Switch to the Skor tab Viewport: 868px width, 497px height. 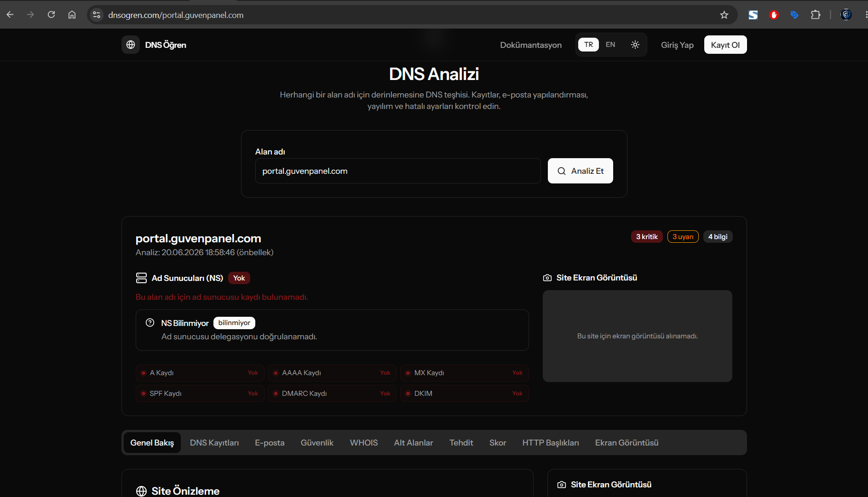pos(498,443)
